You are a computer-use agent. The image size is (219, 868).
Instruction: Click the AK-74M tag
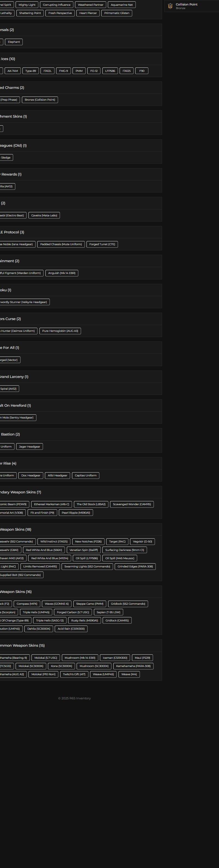[x=13, y=71]
